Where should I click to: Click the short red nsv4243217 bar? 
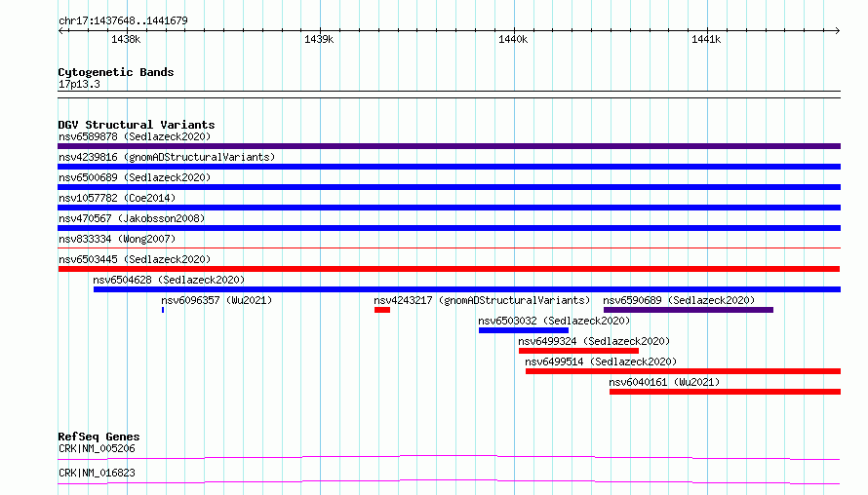tap(382, 310)
